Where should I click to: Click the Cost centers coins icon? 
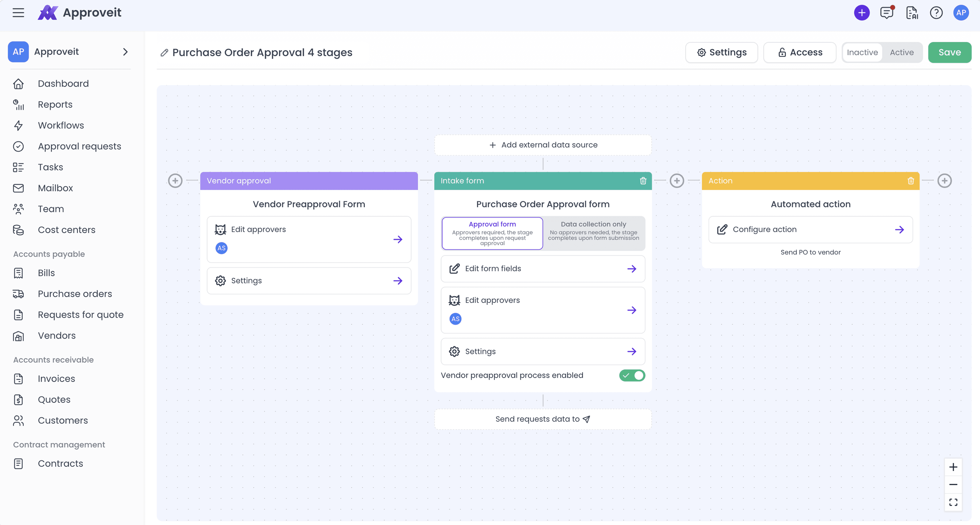click(18, 230)
